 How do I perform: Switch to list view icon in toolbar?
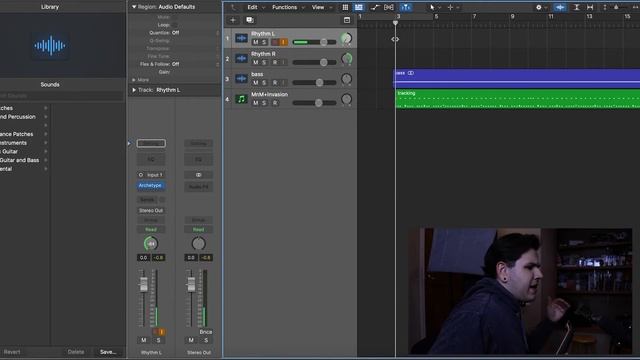(358, 7)
